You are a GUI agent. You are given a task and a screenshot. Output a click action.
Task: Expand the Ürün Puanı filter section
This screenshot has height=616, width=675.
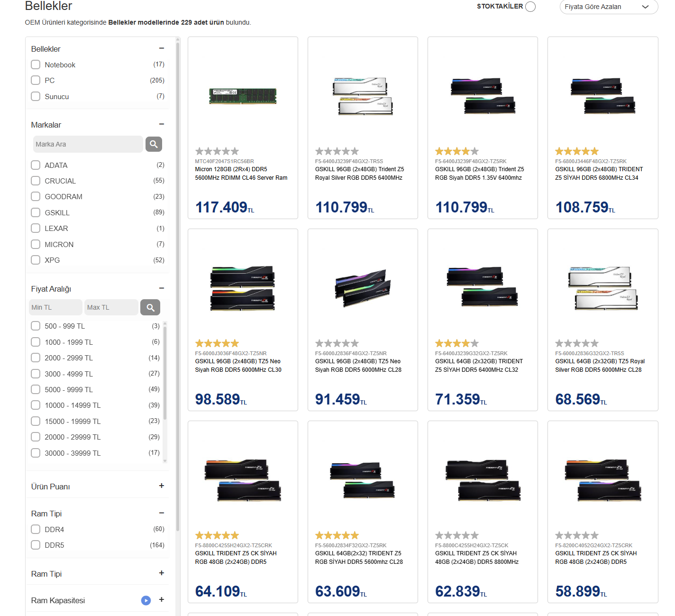pyautogui.click(x=162, y=486)
